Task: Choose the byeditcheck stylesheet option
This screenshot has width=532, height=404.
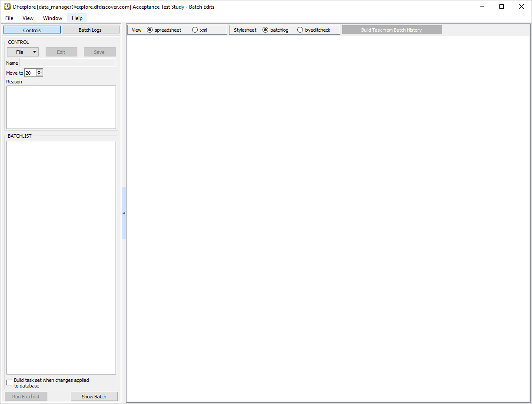Action: pyautogui.click(x=300, y=30)
